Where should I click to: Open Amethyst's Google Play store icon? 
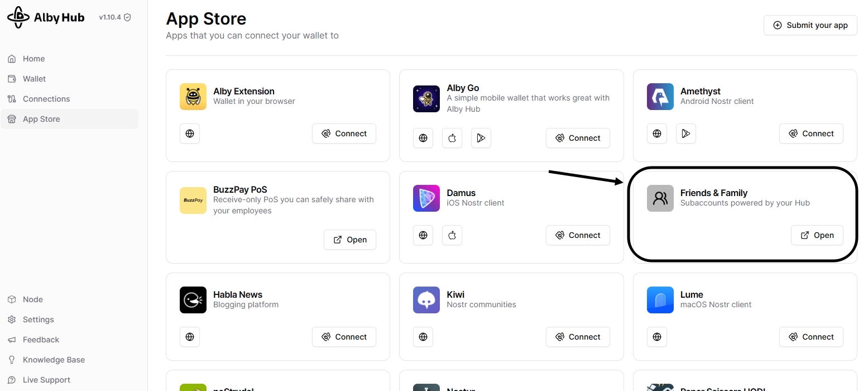coord(686,133)
